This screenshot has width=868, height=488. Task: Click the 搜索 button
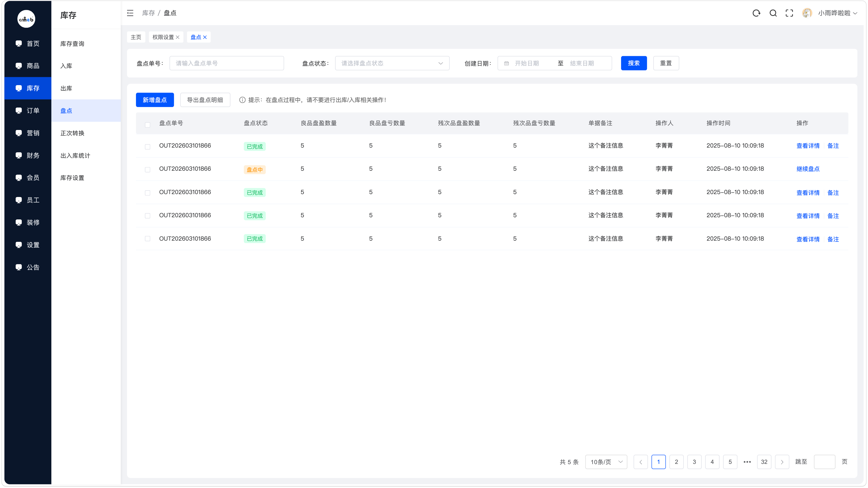point(634,63)
